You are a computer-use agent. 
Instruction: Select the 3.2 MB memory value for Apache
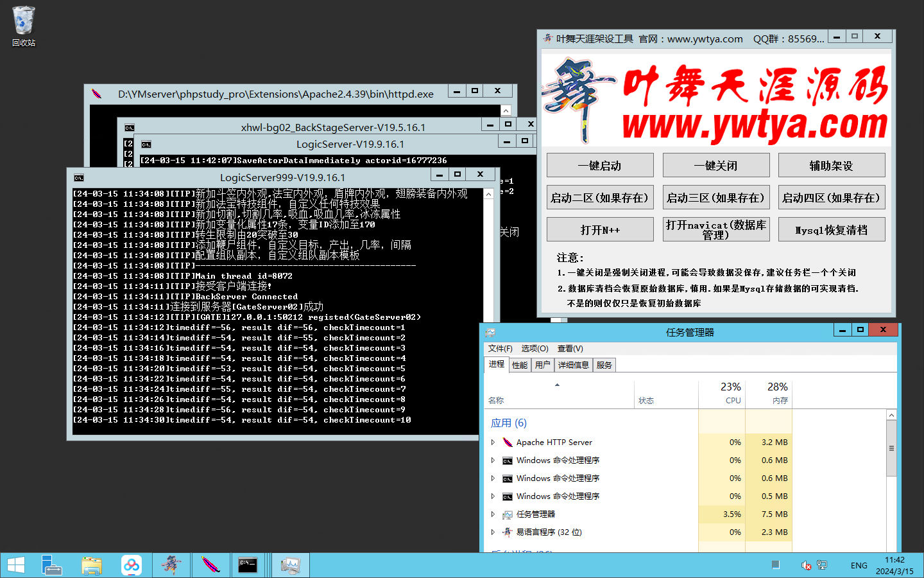(774, 442)
